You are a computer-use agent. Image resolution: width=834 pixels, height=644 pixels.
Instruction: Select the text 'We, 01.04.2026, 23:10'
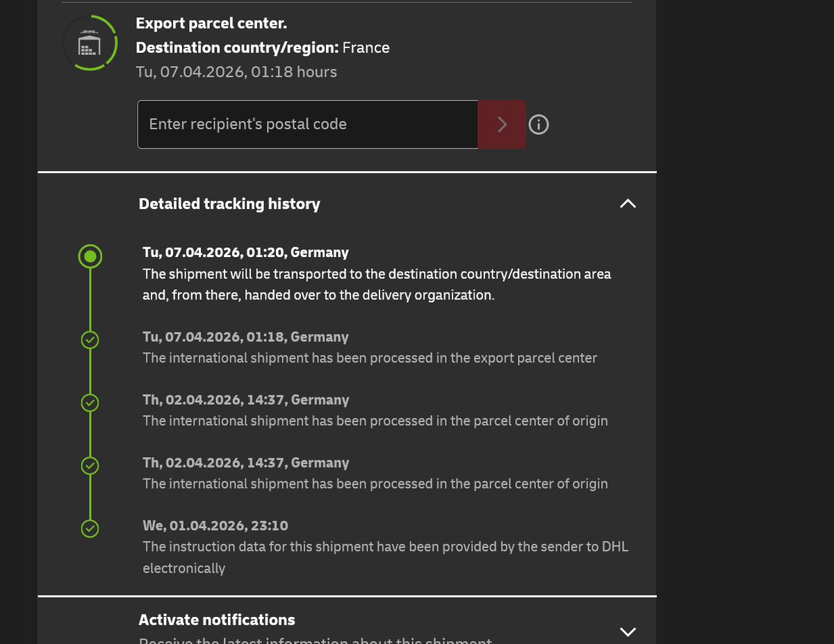click(215, 526)
